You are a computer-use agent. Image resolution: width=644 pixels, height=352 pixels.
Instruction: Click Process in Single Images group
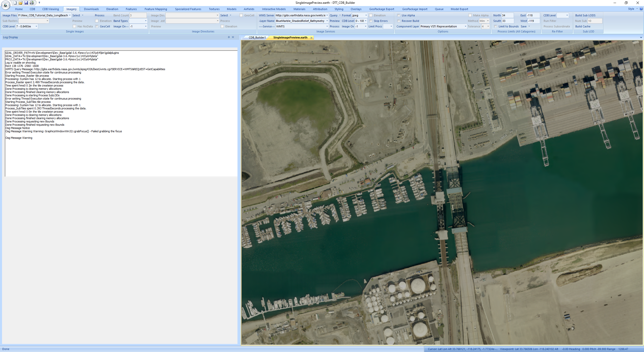pos(100,15)
